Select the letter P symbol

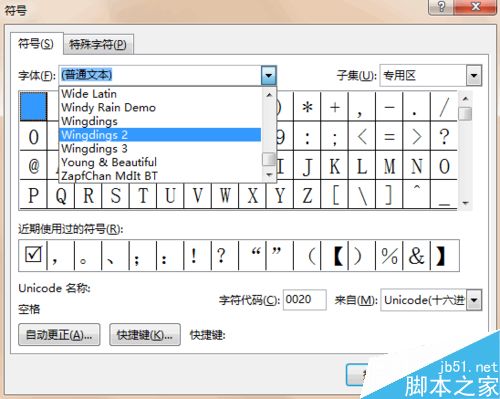click(33, 195)
